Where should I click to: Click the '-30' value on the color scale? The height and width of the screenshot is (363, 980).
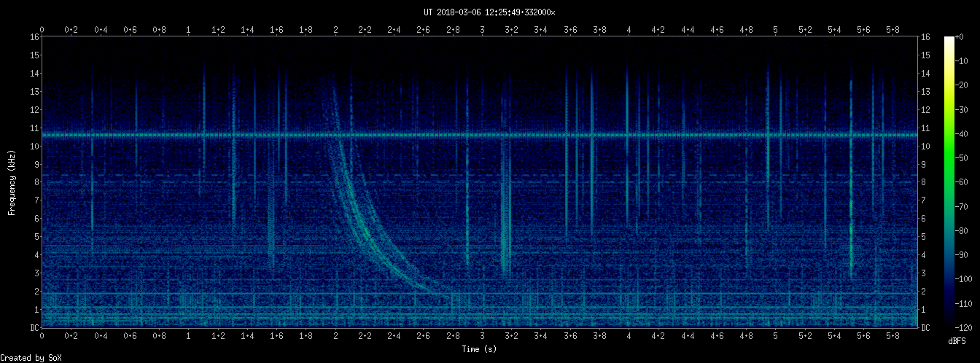[x=963, y=109]
